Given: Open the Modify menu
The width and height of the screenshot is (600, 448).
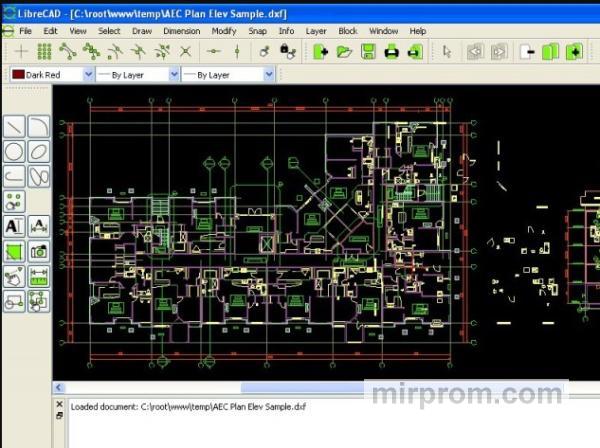Looking at the screenshot, I should point(224,31).
